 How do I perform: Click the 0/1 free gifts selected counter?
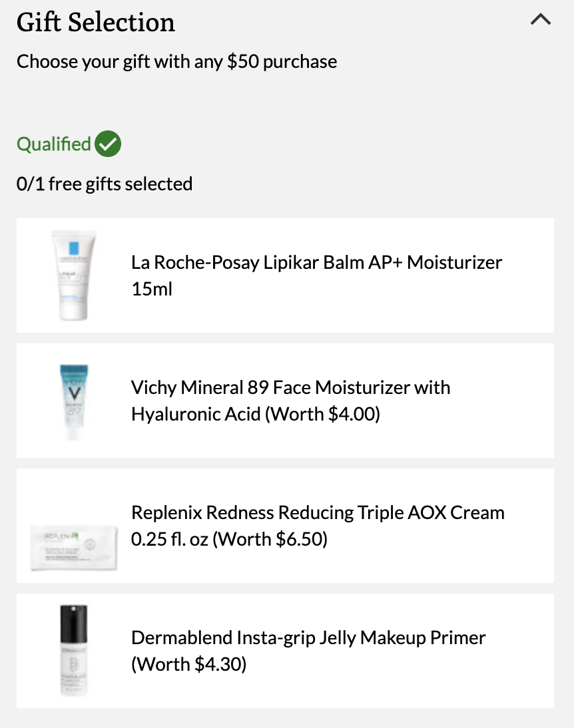[105, 184]
